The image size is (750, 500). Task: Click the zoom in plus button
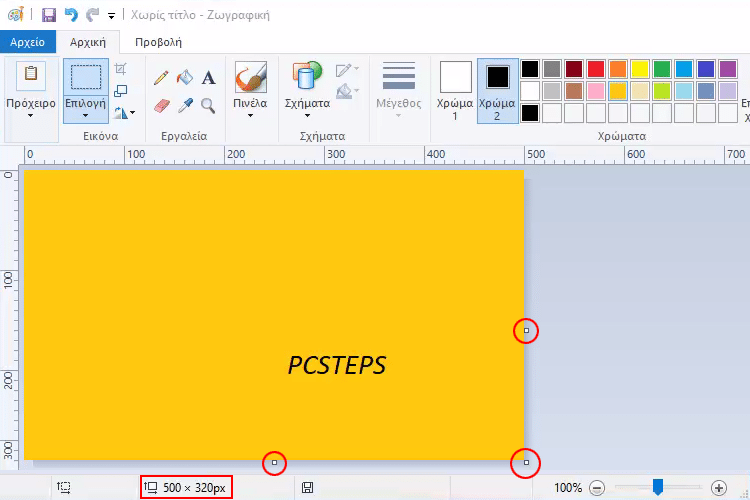pyautogui.click(x=719, y=488)
